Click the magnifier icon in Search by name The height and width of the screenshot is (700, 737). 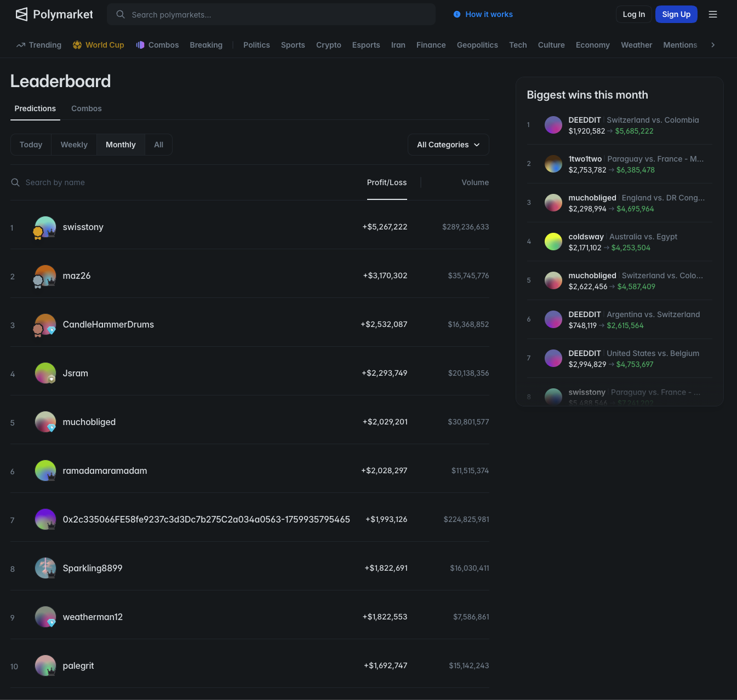click(15, 182)
